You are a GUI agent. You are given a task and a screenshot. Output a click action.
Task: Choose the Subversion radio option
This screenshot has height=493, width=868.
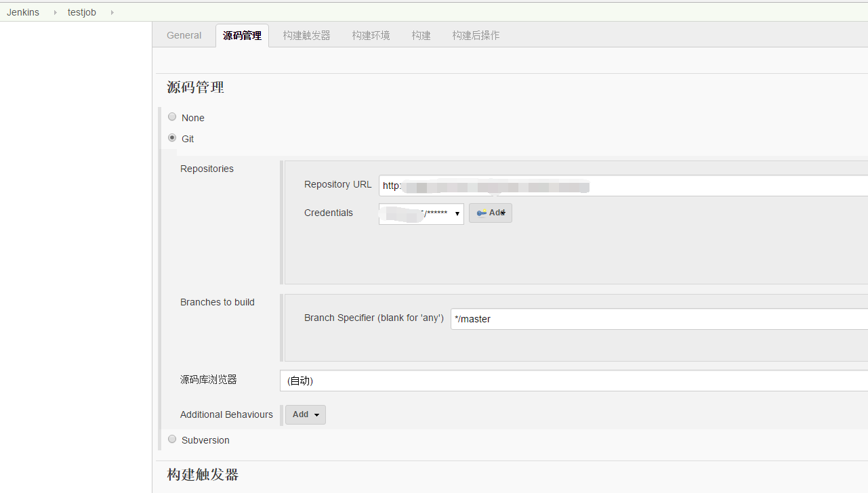pyautogui.click(x=172, y=440)
